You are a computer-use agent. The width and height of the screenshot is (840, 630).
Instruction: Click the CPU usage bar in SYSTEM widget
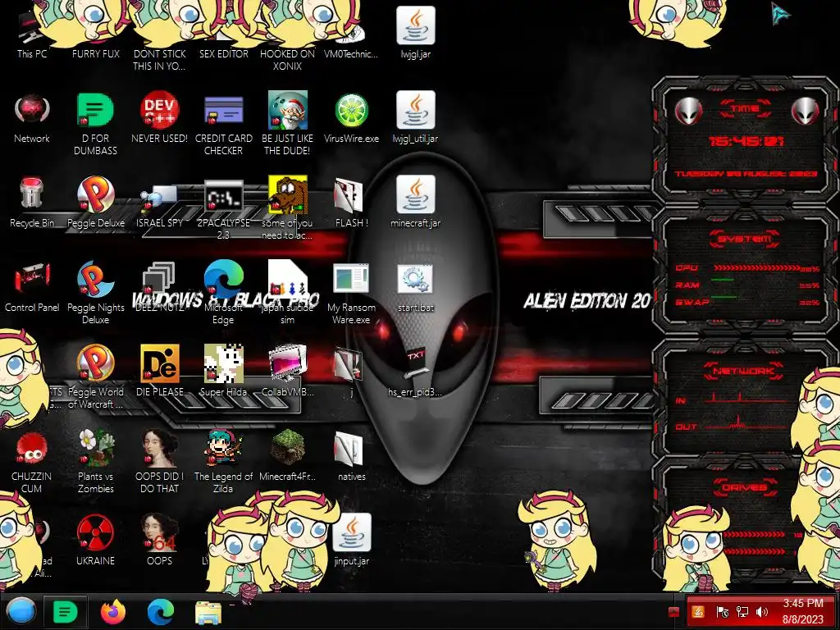tap(756, 267)
